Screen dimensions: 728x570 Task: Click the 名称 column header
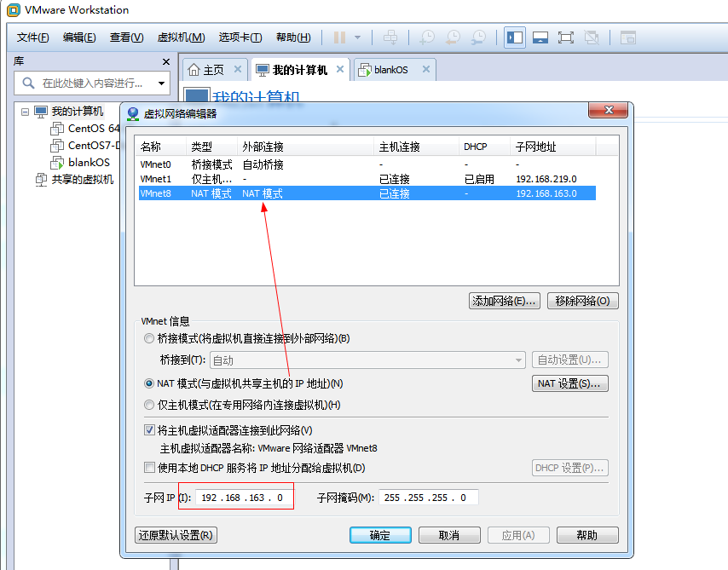point(160,147)
